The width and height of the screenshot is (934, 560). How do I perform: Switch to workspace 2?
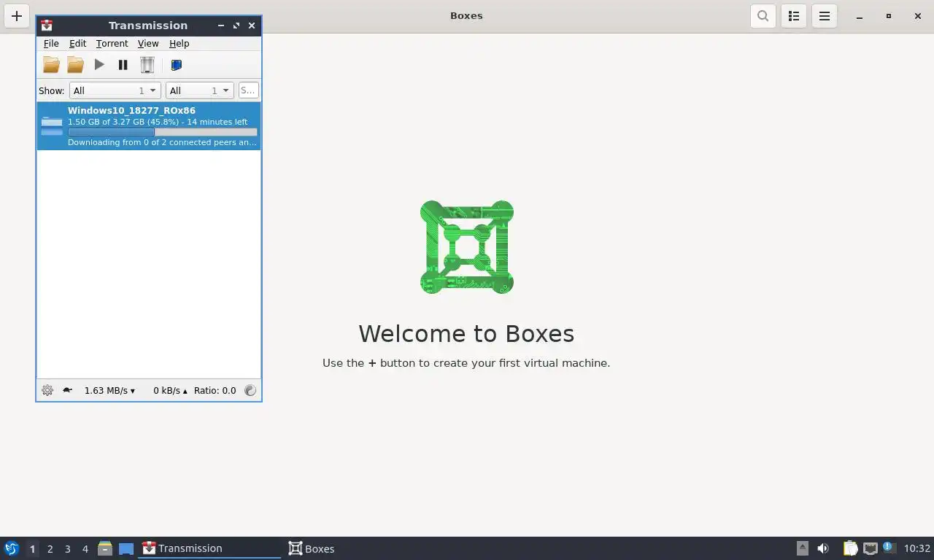click(50, 549)
